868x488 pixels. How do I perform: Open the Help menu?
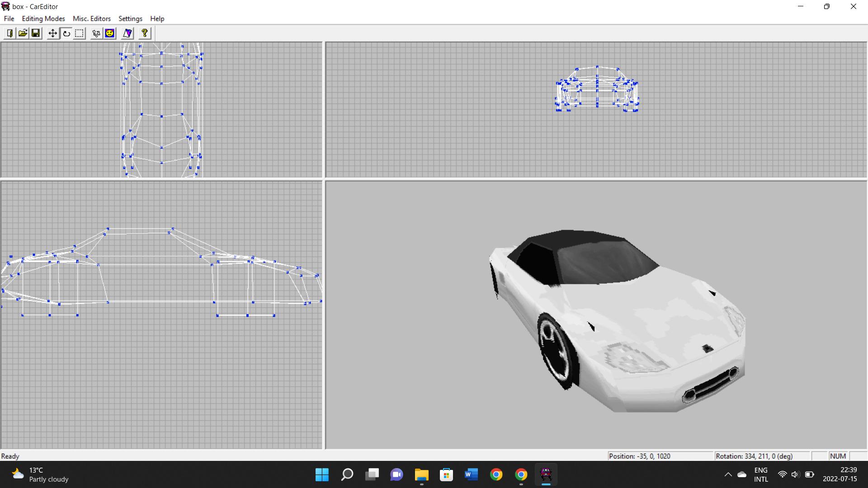157,19
